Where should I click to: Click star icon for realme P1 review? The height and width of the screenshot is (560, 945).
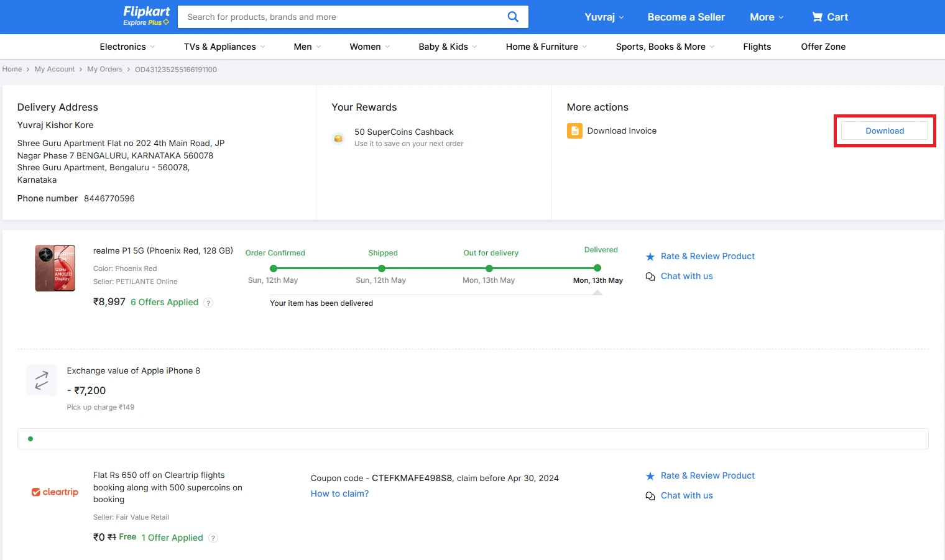650,257
